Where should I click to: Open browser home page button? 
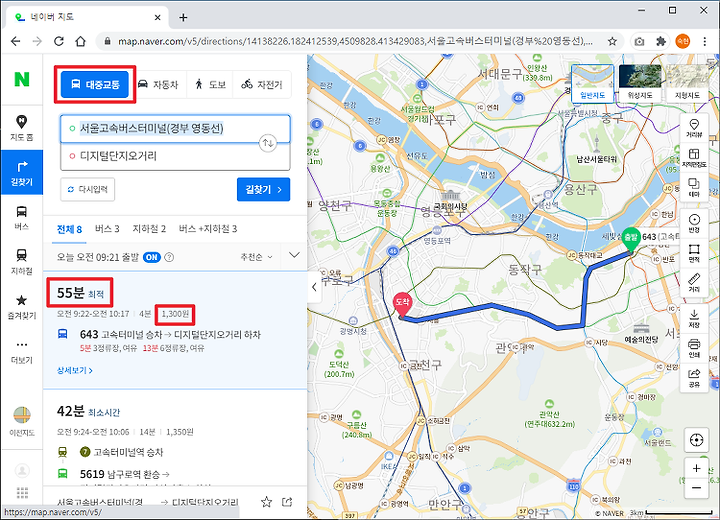[81, 41]
